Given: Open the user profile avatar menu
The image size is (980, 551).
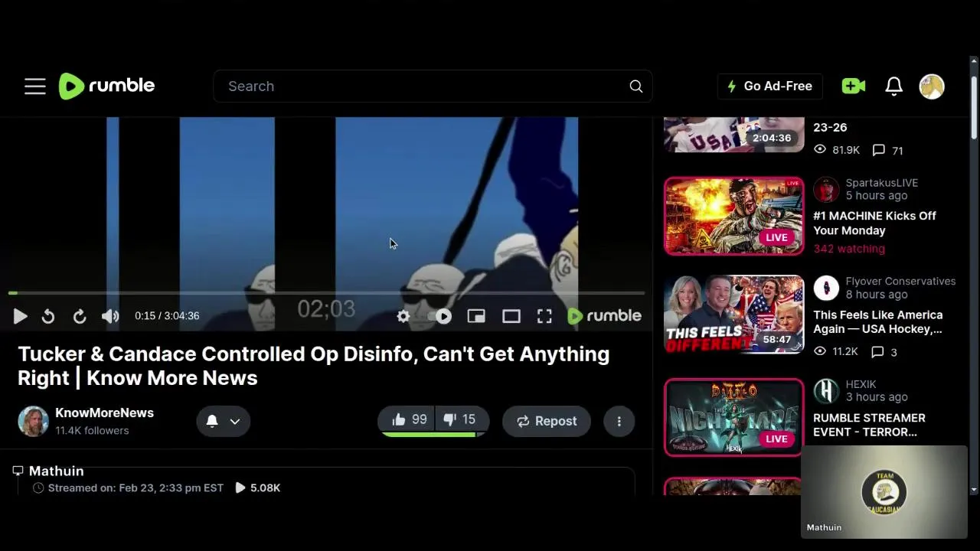Looking at the screenshot, I should pos(932,86).
